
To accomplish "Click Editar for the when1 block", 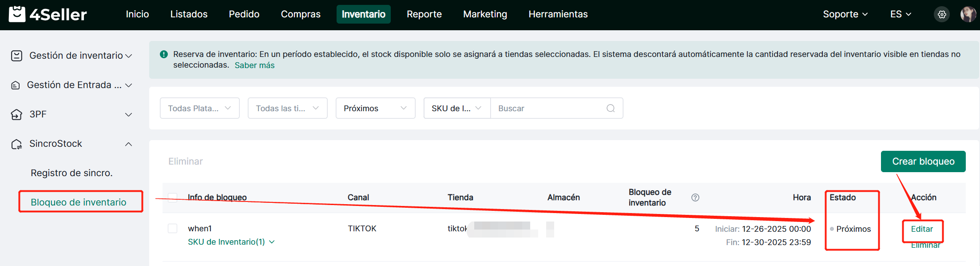I will pyautogui.click(x=922, y=229).
